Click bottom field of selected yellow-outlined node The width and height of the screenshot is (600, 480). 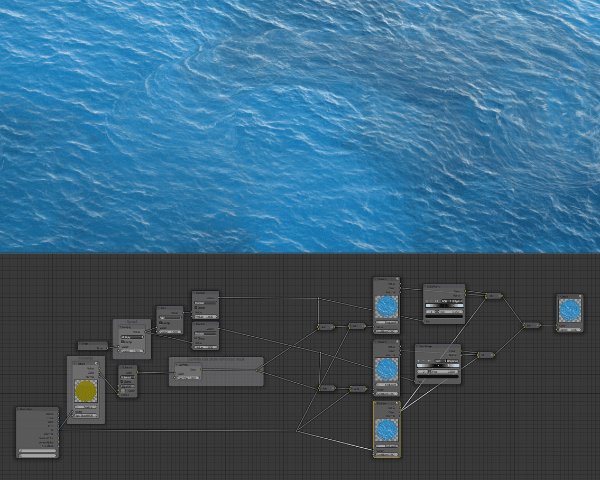pyautogui.click(x=386, y=454)
